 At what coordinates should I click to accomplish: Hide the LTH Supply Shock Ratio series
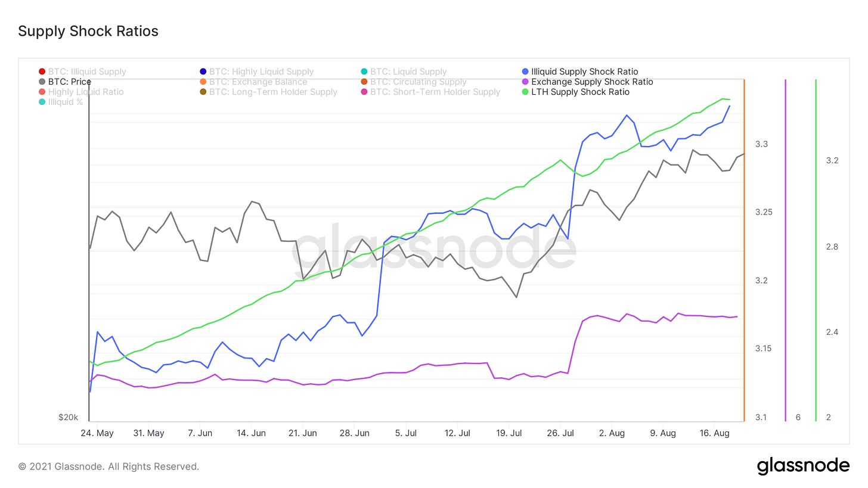point(576,92)
